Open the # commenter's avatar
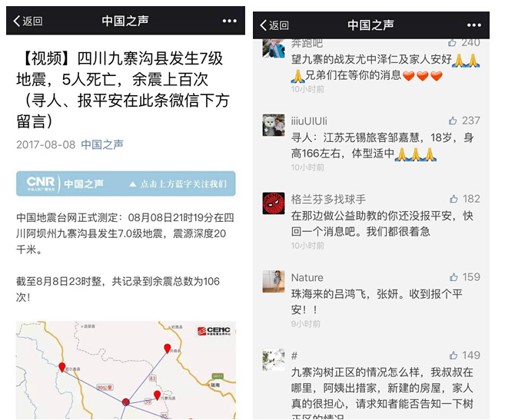 pyautogui.click(x=274, y=360)
